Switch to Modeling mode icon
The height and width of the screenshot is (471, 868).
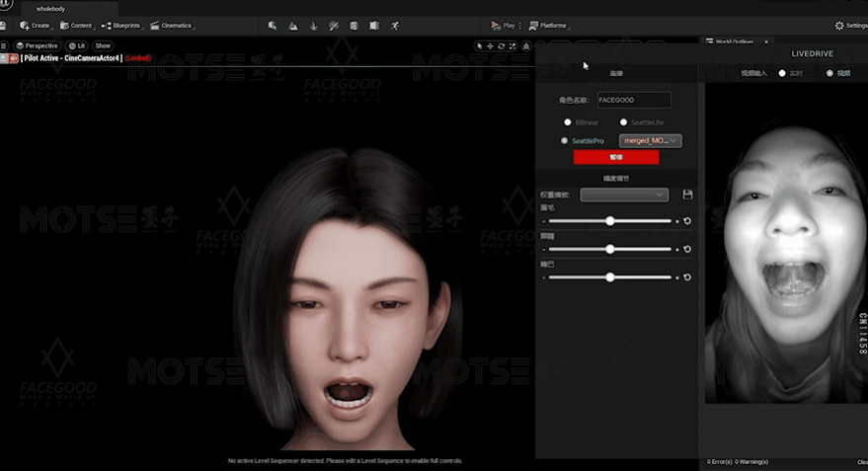tap(354, 26)
